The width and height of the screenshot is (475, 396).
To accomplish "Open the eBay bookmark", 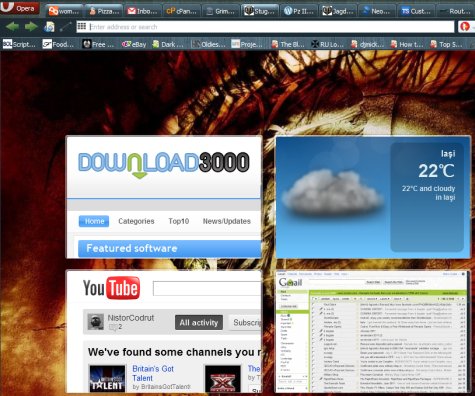I will click(134, 44).
